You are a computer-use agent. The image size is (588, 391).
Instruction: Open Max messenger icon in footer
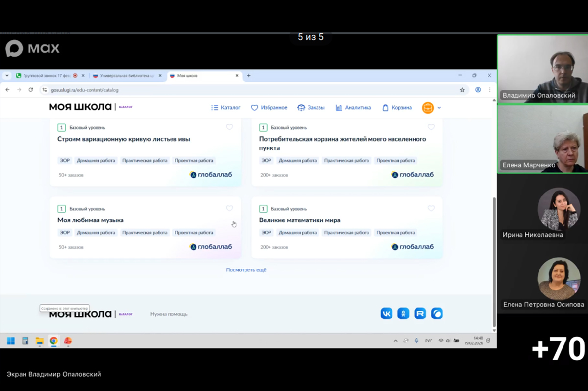(437, 314)
